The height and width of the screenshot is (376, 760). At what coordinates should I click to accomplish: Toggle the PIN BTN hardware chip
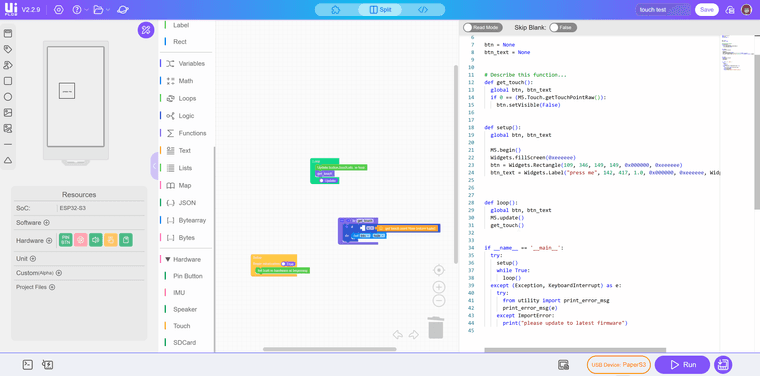pyautogui.click(x=66, y=240)
